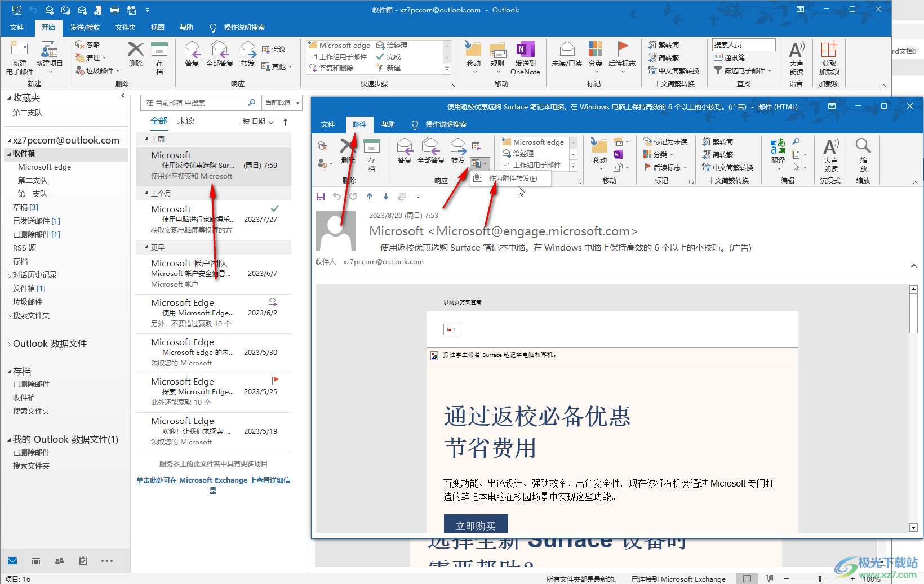Click Search People input field in main ribbon
This screenshot has width=924, height=584.
[x=744, y=44]
